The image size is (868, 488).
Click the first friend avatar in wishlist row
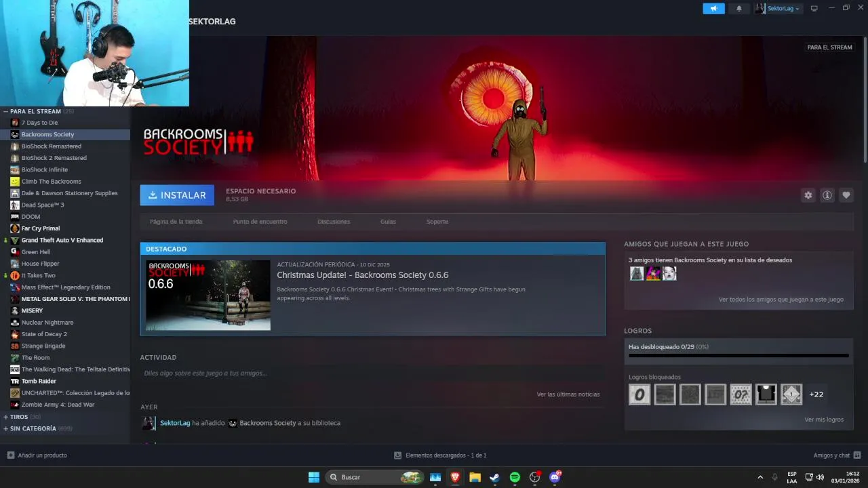[x=637, y=273]
